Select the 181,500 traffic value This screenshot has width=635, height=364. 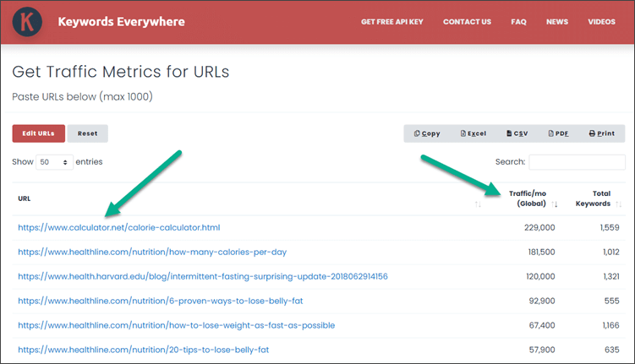541,252
